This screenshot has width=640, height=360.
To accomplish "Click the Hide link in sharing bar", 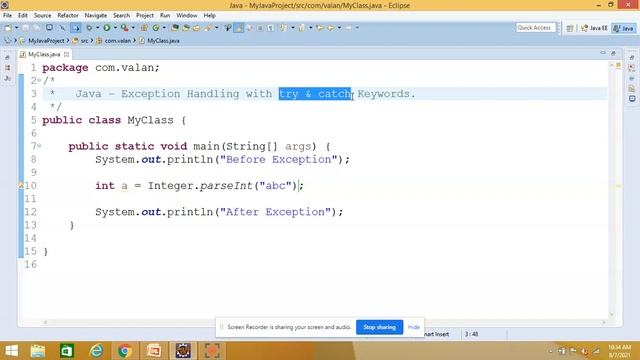I will tap(413, 327).
